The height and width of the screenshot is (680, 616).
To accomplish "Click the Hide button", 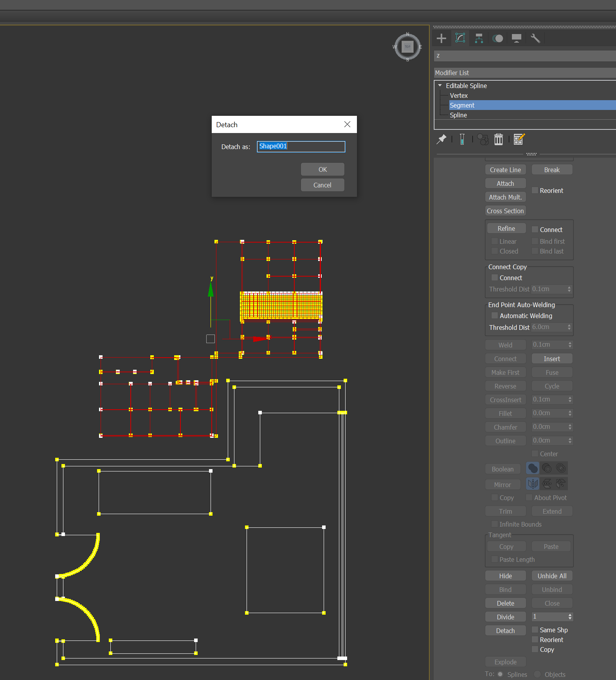I will (505, 576).
